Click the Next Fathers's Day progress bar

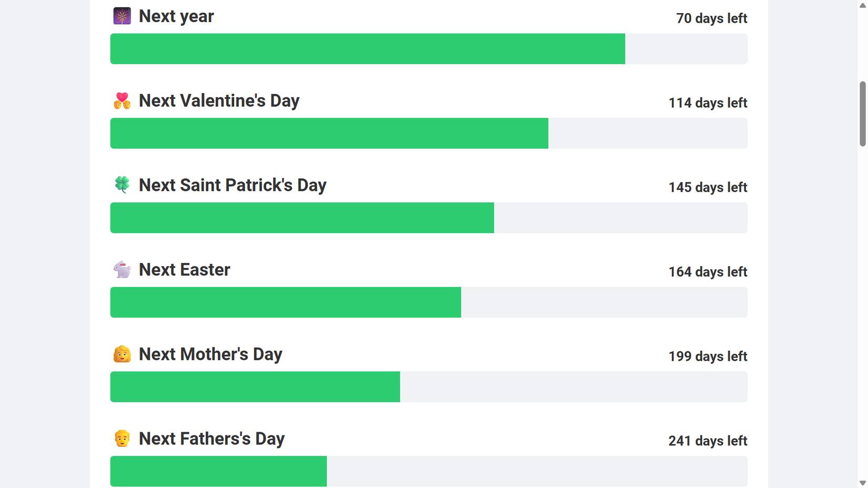[428, 471]
